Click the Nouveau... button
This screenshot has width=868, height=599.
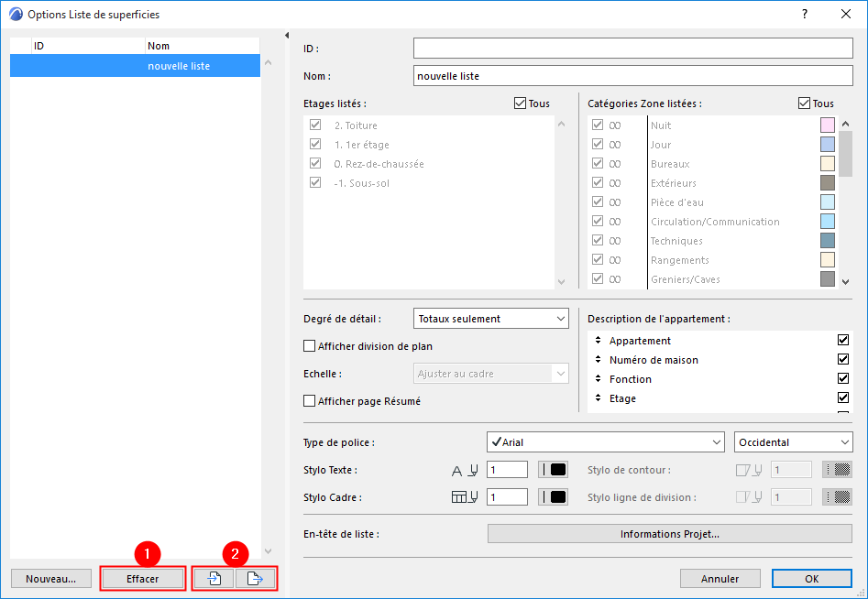[x=51, y=579]
